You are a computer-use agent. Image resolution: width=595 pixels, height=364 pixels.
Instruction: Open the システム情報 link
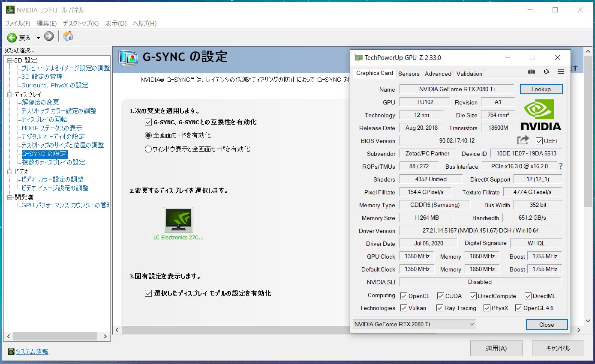(x=32, y=352)
